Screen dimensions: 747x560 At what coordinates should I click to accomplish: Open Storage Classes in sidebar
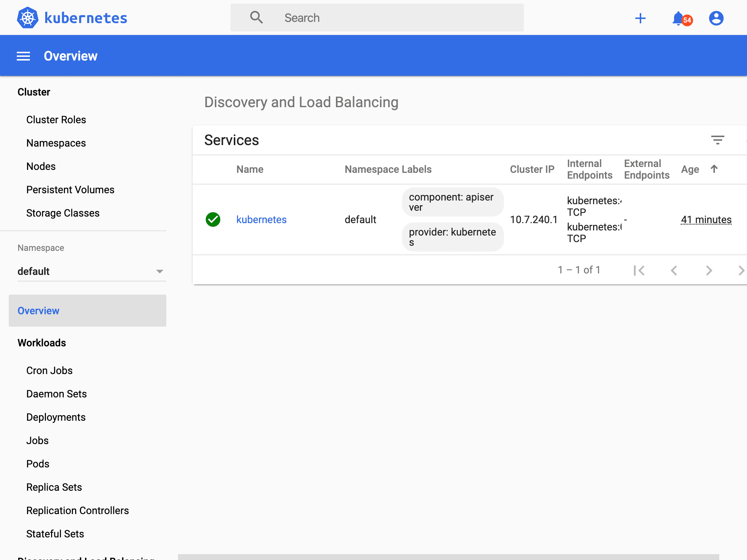pos(63,213)
